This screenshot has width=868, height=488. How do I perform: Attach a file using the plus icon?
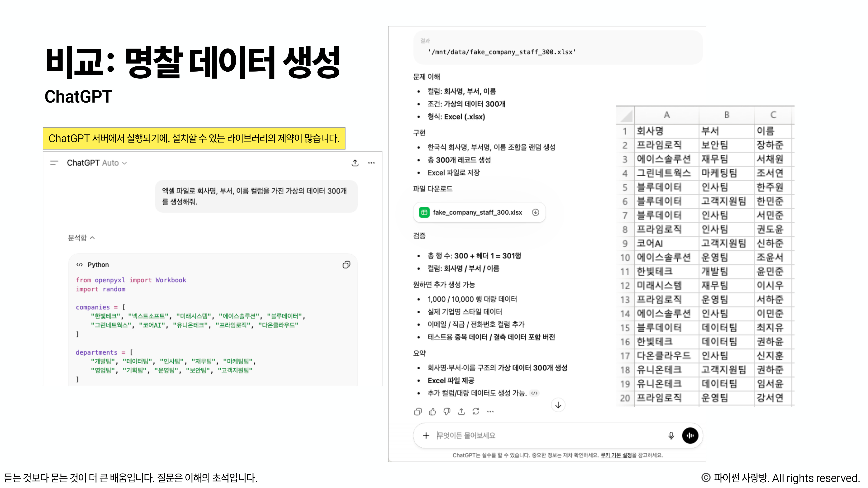pyautogui.click(x=427, y=435)
